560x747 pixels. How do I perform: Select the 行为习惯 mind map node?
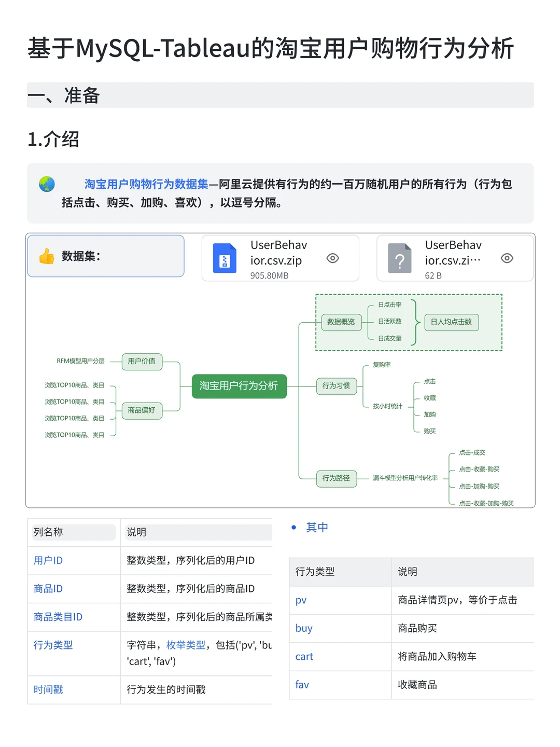[x=336, y=386]
